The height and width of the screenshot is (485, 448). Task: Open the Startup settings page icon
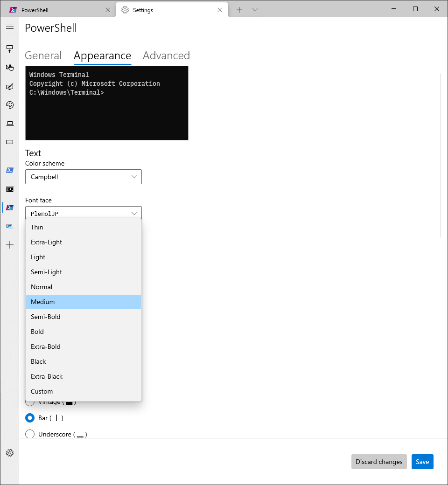coord(10,49)
